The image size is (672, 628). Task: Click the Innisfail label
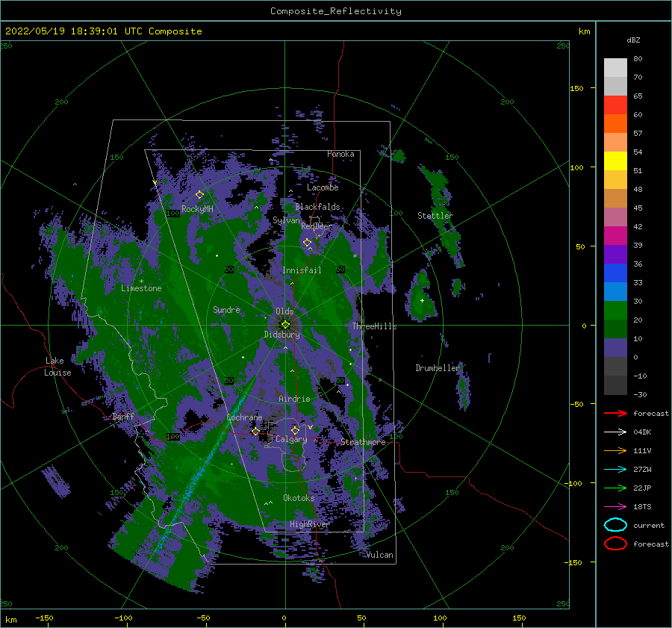302,270
